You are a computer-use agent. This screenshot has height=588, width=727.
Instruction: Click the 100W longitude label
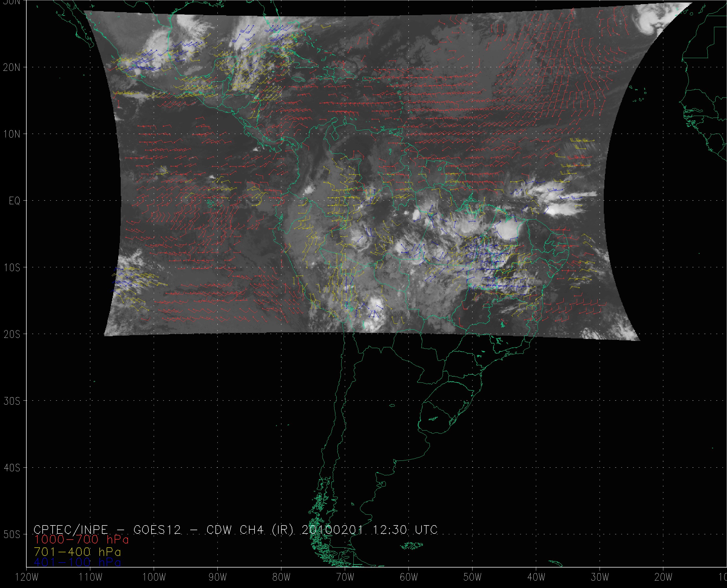tap(154, 577)
